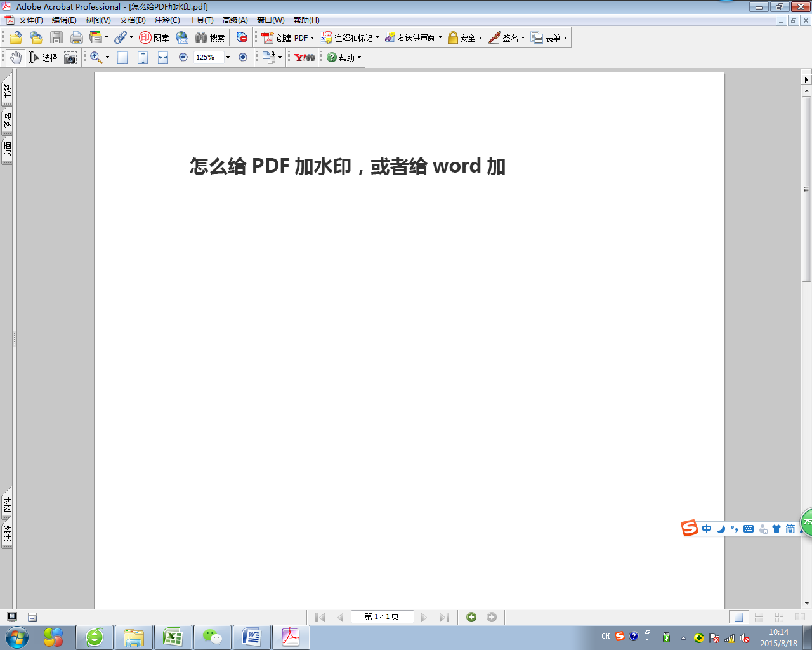Expand the 125% zoom level dropdown

[228, 57]
